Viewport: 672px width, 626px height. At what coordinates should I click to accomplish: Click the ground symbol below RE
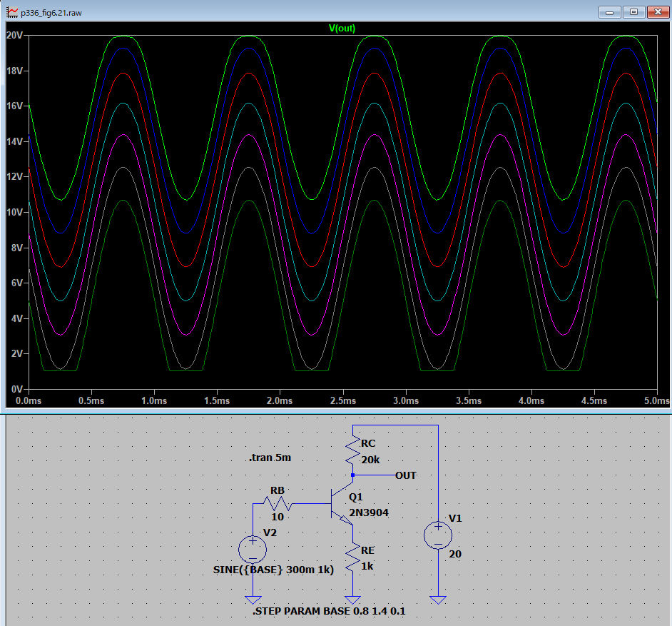[352, 600]
